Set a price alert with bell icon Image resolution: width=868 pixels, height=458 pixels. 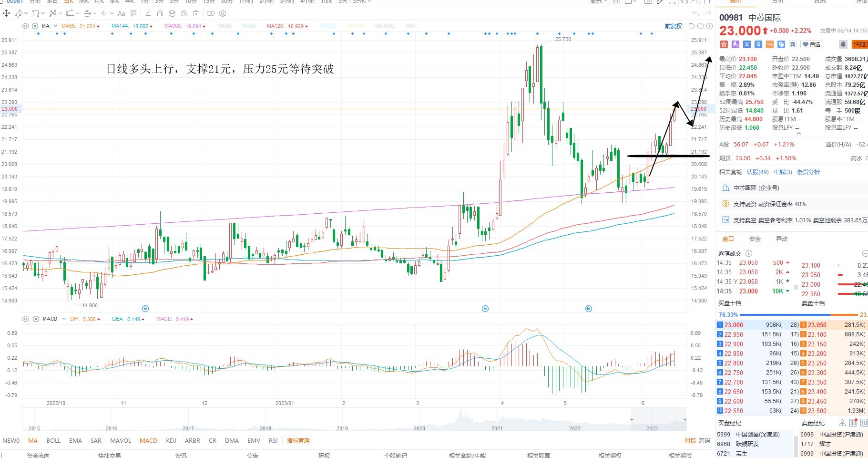(x=843, y=44)
